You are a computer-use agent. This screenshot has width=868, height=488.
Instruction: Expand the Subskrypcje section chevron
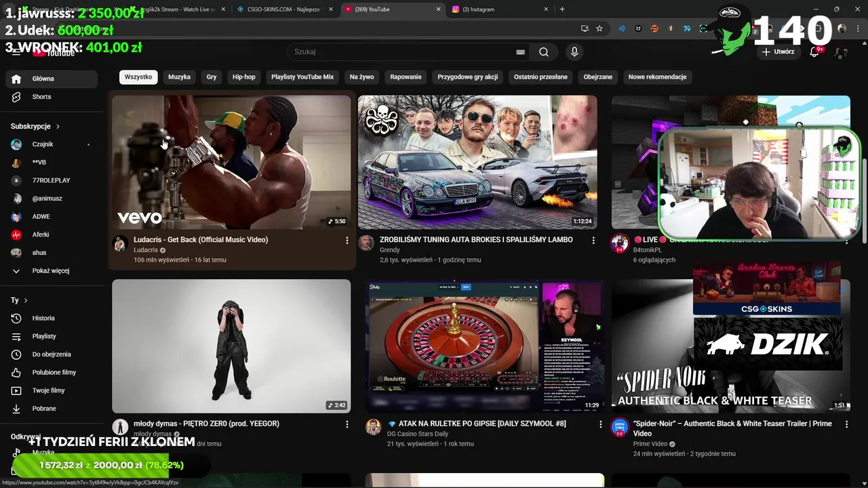tap(58, 127)
